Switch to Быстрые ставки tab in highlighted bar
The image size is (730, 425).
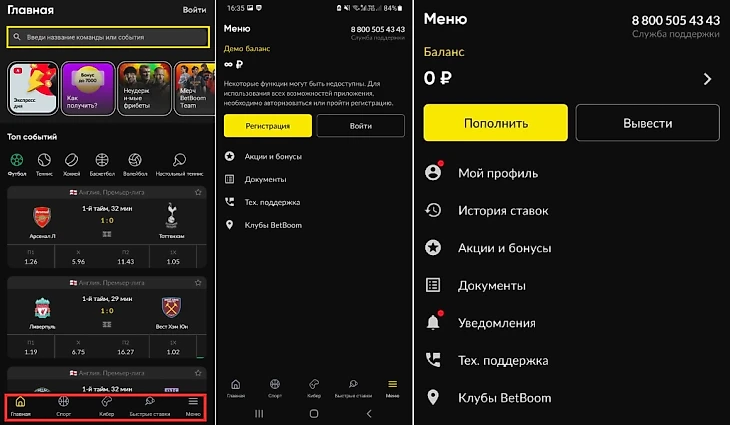pos(149,406)
